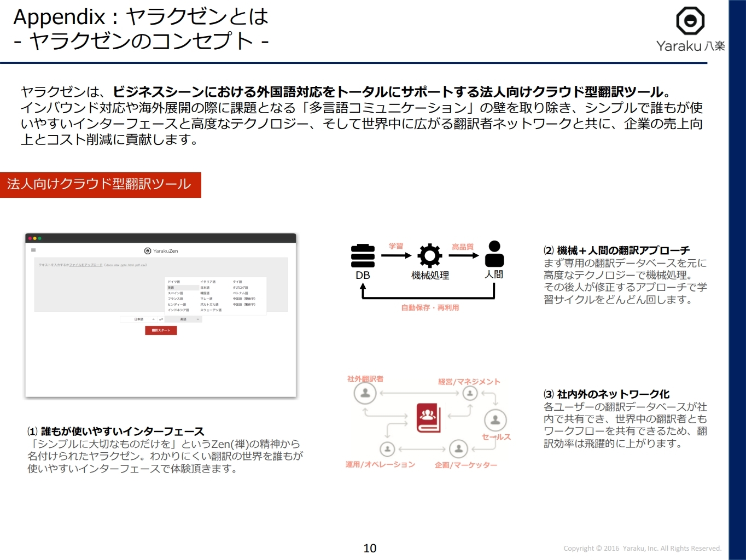Click the セールス user avatar icon
This screenshot has width=746, height=560.
click(x=495, y=420)
